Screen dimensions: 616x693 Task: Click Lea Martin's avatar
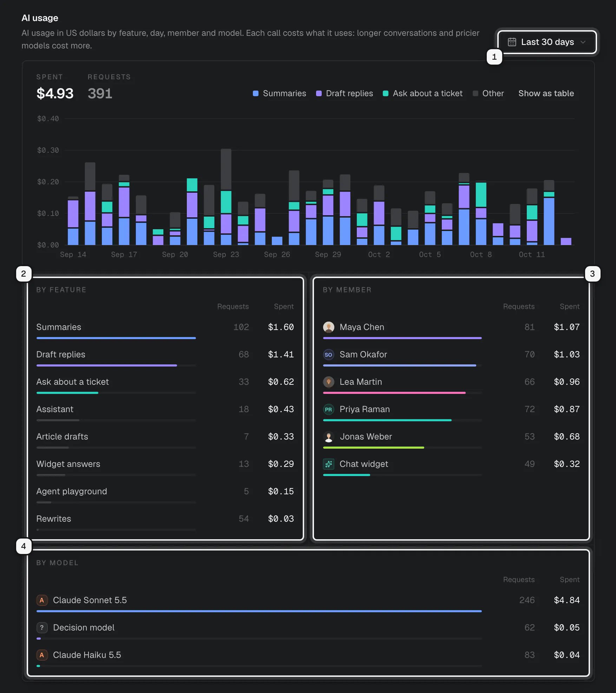tap(329, 382)
